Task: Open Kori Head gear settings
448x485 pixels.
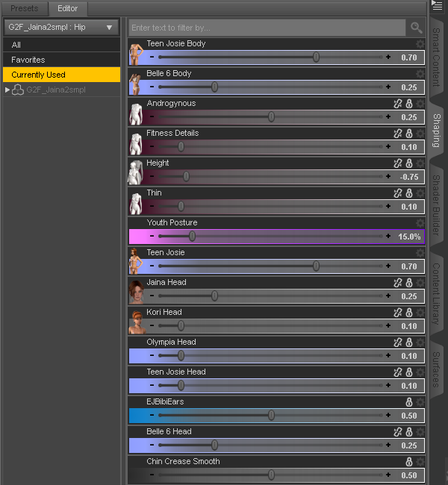Action: point(420,313)
